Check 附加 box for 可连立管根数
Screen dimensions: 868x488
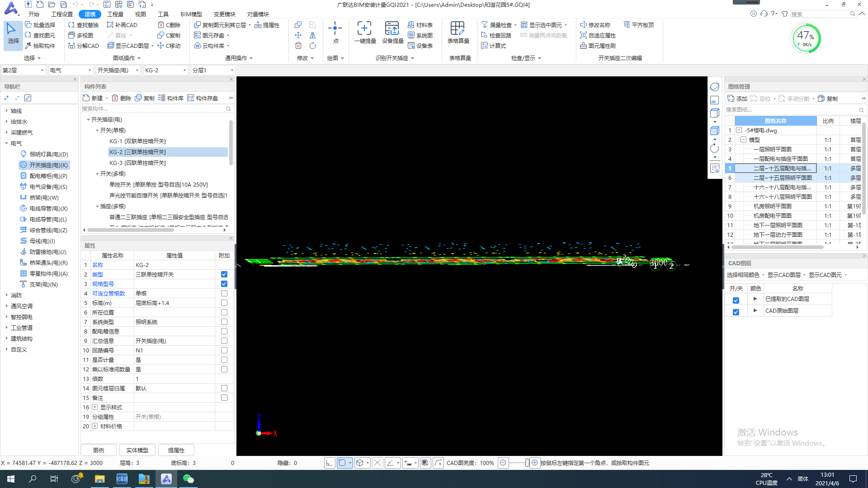(x=224, y=293)
